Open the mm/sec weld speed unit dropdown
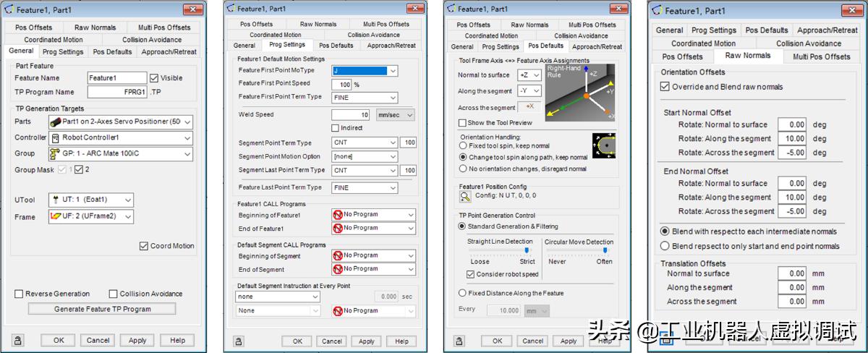 point(396,115)
